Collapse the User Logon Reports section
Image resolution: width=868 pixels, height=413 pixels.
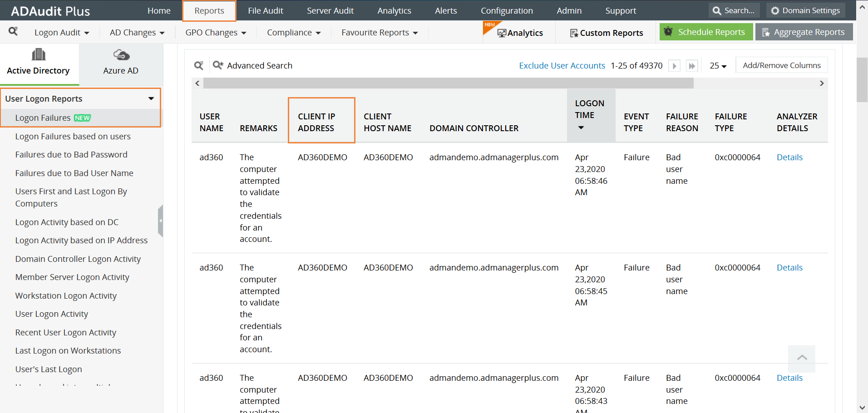pos(151,98)
